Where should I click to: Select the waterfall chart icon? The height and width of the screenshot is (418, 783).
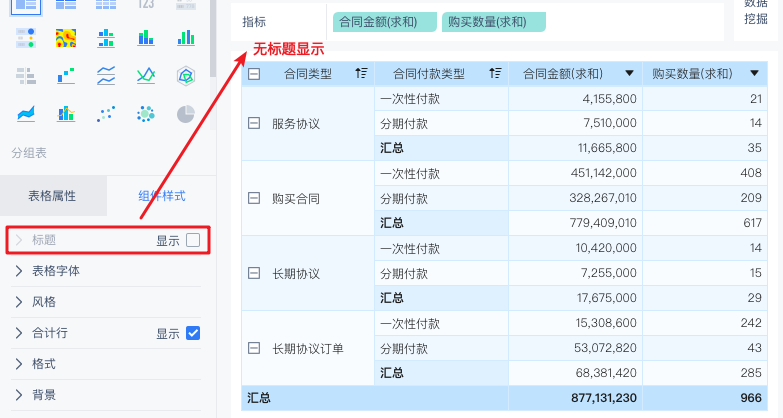pos(66,76)
